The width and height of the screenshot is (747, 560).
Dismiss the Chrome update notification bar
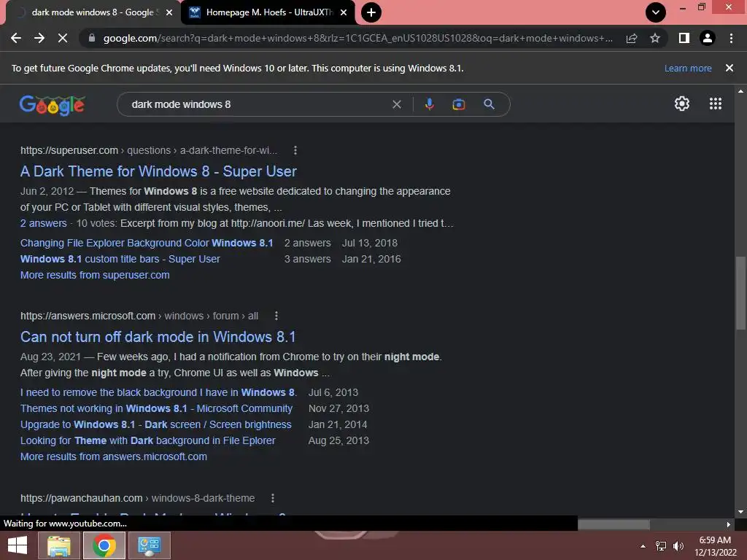729,68
